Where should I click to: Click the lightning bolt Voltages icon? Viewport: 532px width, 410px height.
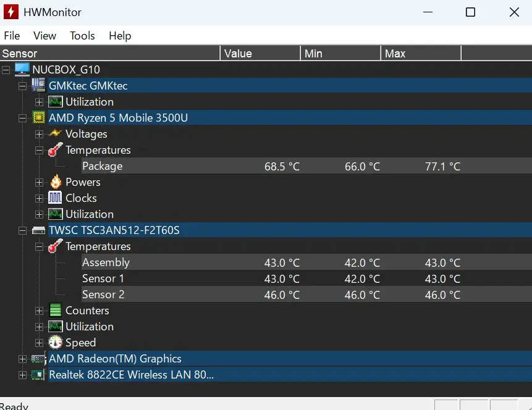click(56, 134)
